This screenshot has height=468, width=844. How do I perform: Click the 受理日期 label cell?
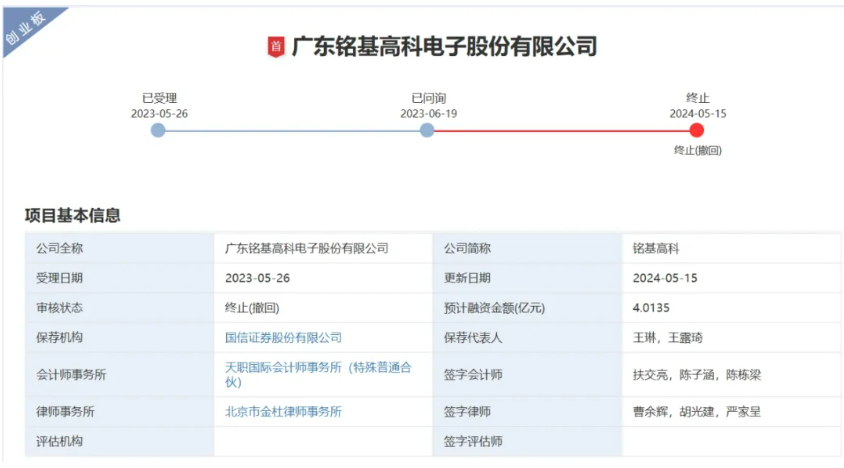click(x=119, y=278)
